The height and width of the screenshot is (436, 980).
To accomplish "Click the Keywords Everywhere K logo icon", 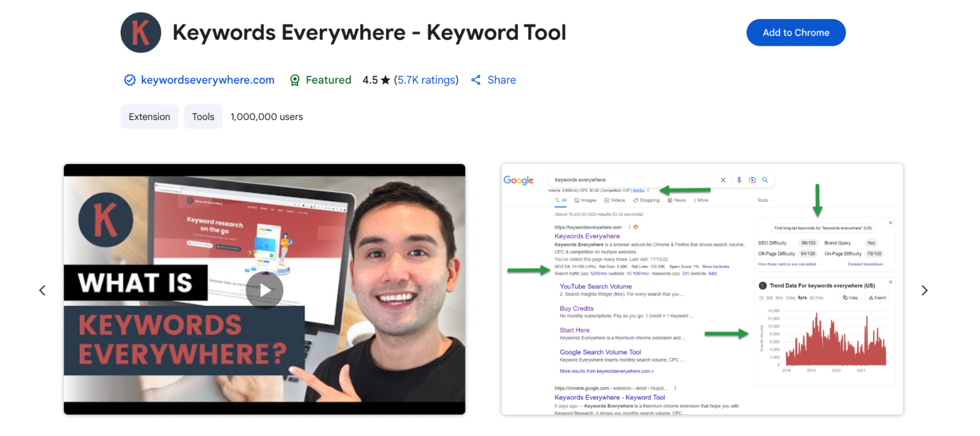I will click(141, 33).
